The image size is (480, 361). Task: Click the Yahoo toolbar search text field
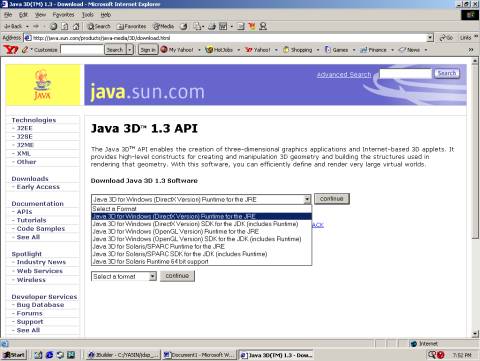coord(82,50)
